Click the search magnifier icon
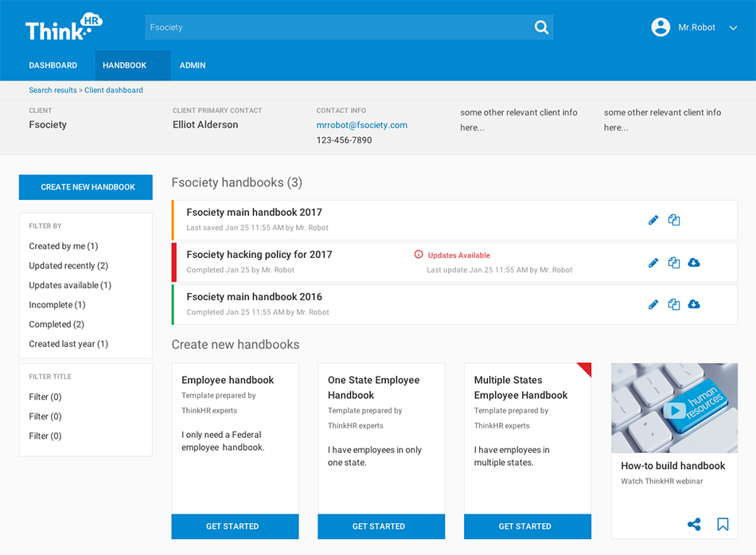This screenshot has height=555, width=756. pos(541,27)
